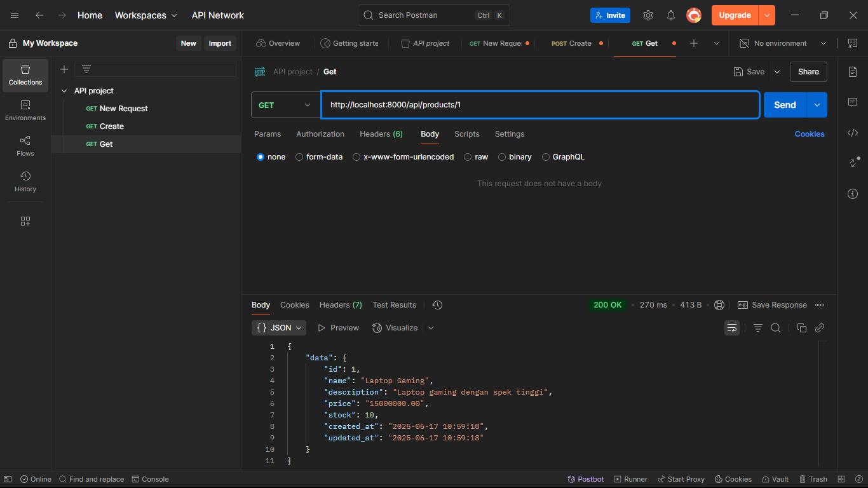868x488 pixels.
Task: Open request History in sidebar
Action: point(25,182)
